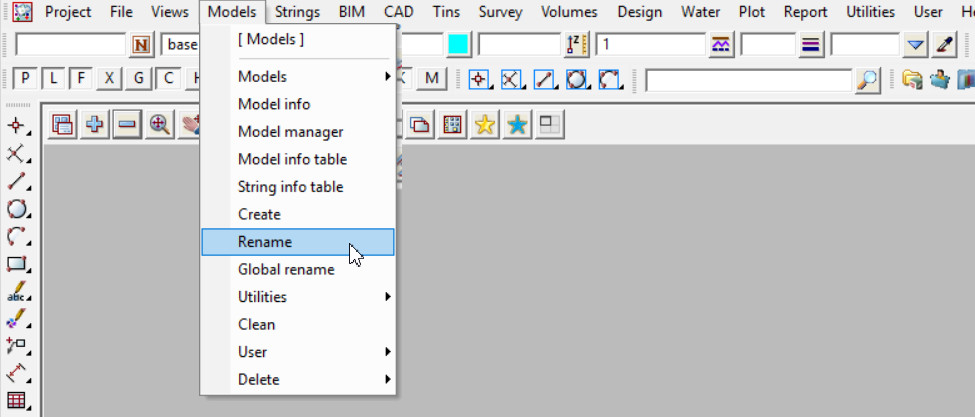This screenshot has height=417, width=975.
Task: Select the yellow star favourites icon
Action: tap(485, 125)
